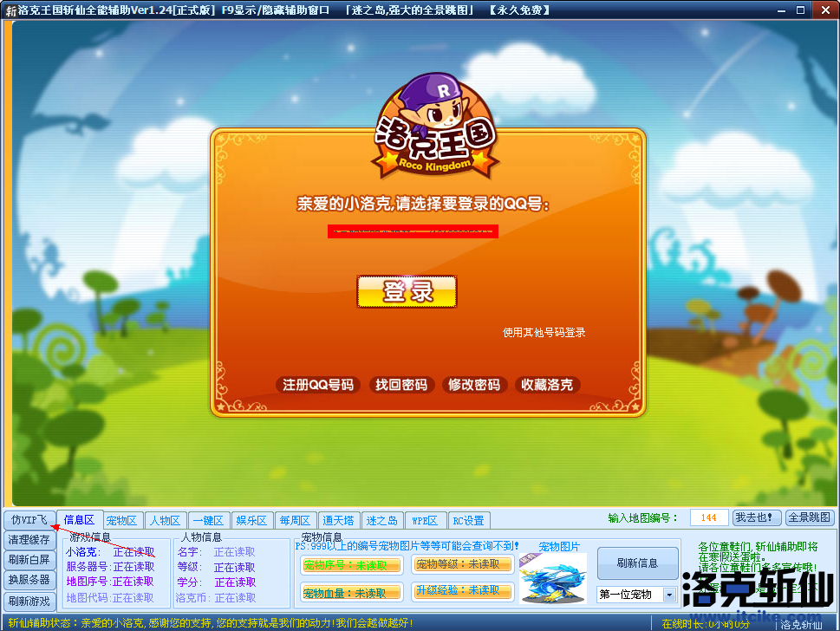Screen dimensions: 840x631
Task: Click the Roco Kingdom logo
Action: click(x=435, y=127)
